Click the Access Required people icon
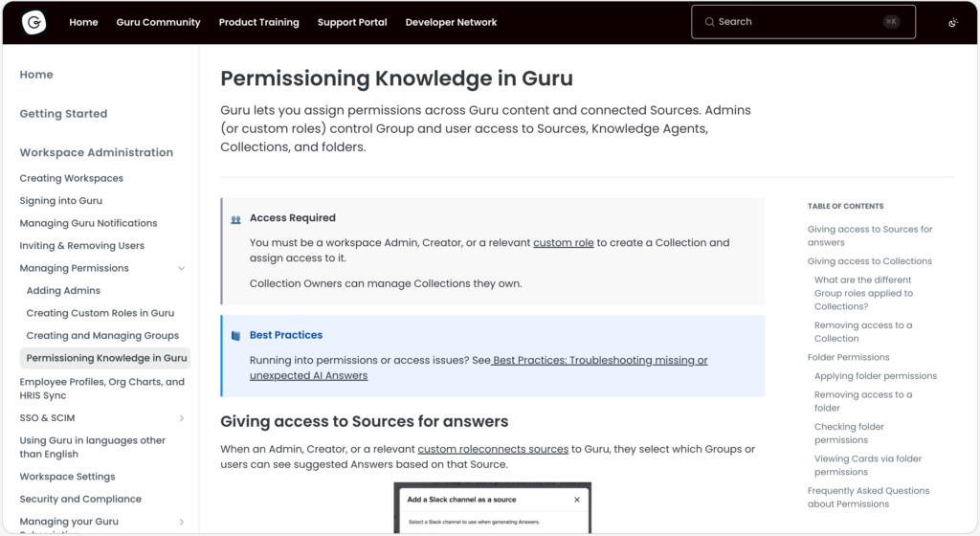 (x=236, y=219)
